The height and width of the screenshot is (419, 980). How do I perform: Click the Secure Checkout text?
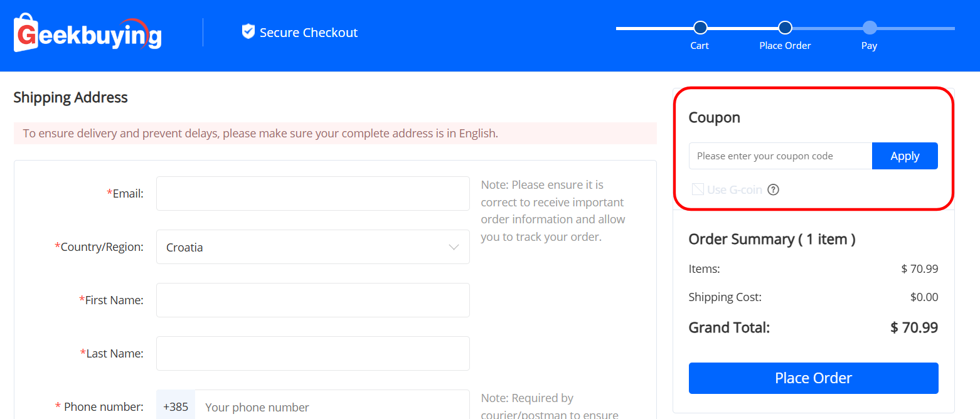click(309, 33)
